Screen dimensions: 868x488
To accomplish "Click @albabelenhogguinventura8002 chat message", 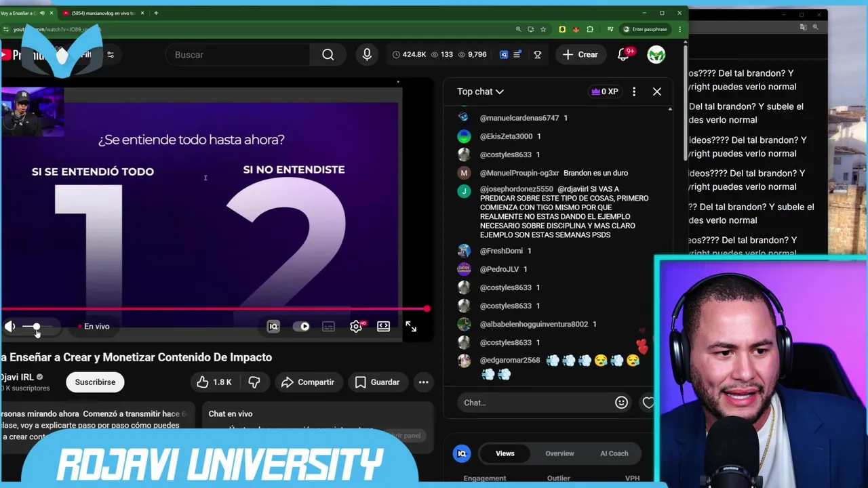I will coord(538,324).
